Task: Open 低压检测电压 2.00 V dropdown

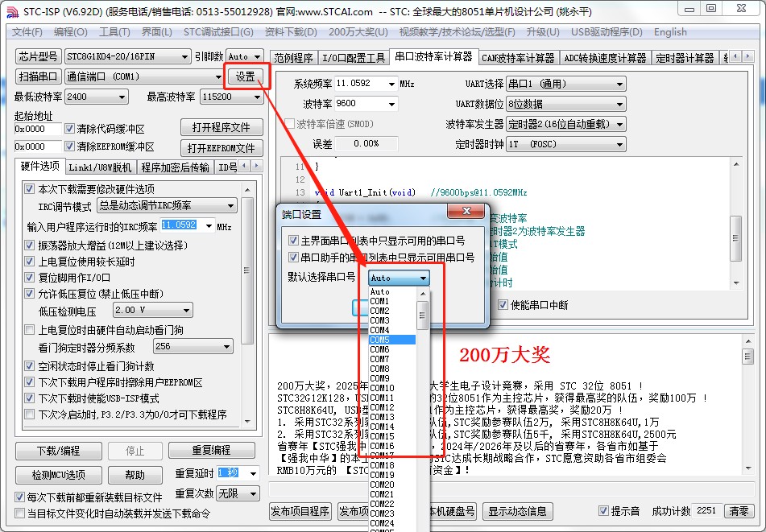Action: coord(153,310)
